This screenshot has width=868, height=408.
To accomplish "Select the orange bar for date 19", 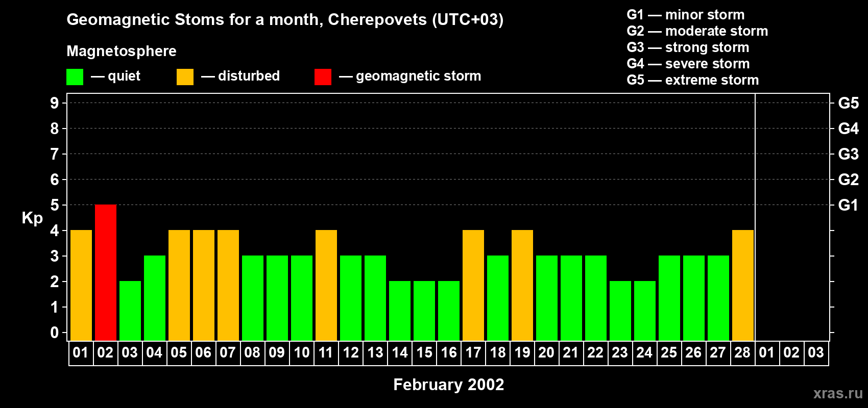I will 522,285.
